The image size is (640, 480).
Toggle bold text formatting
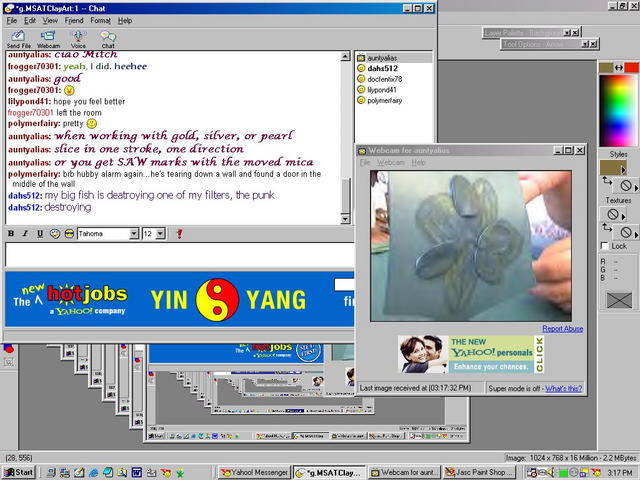point(11,233)
